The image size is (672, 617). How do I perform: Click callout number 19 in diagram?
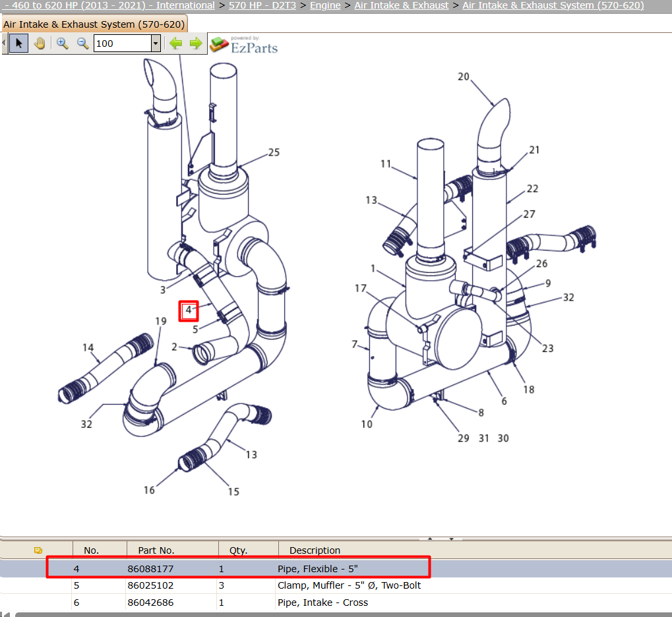161,322
